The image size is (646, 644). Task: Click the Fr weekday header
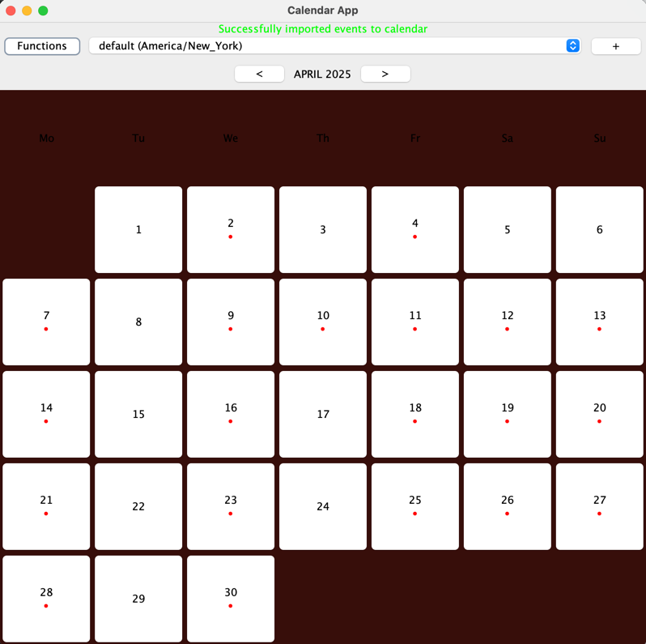pos(415,139)
